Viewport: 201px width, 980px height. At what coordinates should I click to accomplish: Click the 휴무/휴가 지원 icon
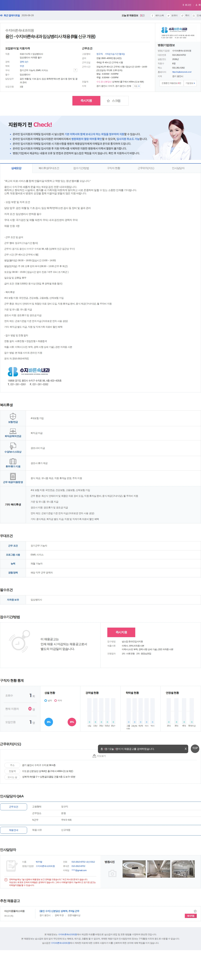pyautogui.click(x=13, y=461)
